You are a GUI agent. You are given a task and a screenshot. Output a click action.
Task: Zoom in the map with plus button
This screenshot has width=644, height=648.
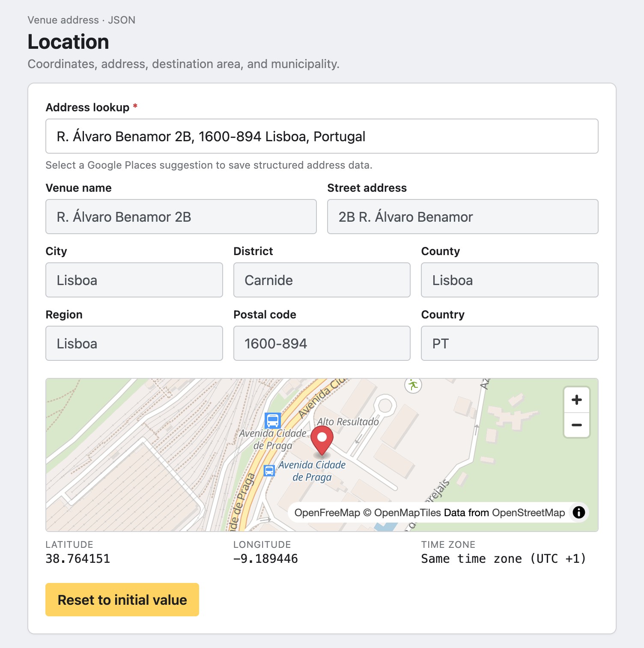click(x=577, y=400)
